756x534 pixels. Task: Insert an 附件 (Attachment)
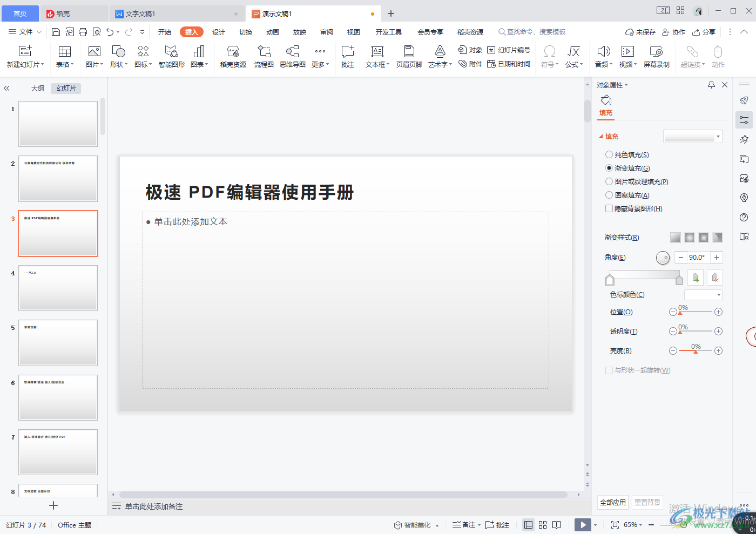tap(470, 64)
